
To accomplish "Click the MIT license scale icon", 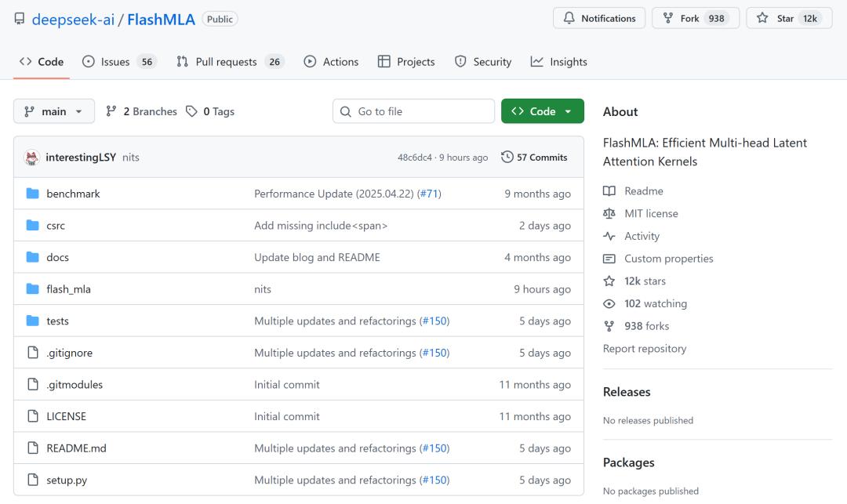I will pyautogui.click(x=609, y=214).
